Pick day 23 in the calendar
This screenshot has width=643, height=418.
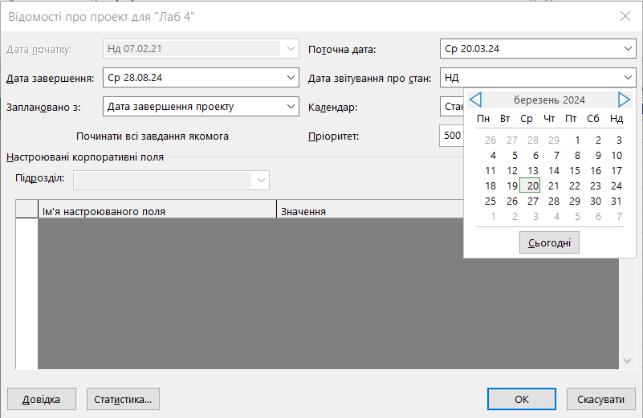[595, 186]
